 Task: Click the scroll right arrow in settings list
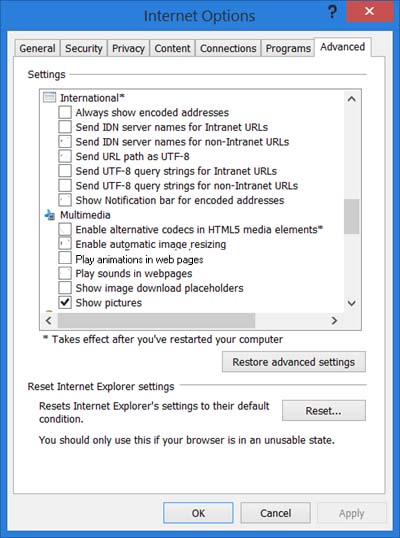tap(334, 320)
